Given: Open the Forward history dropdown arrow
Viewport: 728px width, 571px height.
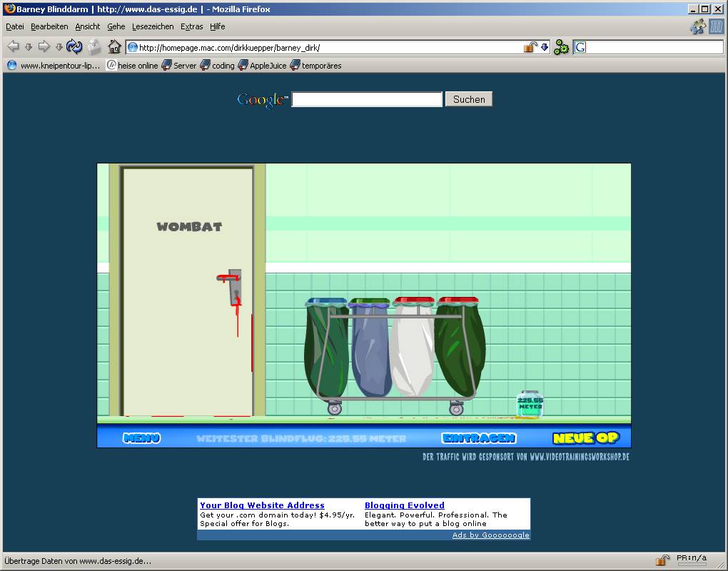Looking at the screenshot, I should tap(59, 47).
